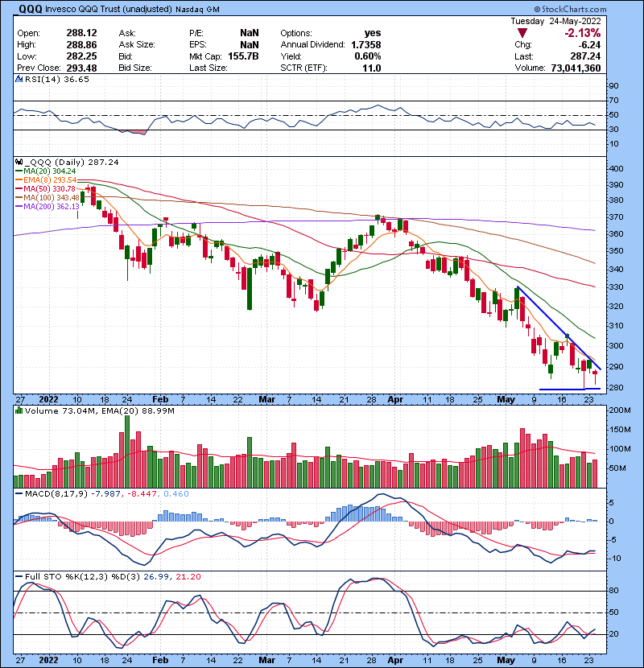The height and width of the screenshot is (668, 644).
Task: Click Mar on the bottom date axis
Action: [x=266, y=660]
